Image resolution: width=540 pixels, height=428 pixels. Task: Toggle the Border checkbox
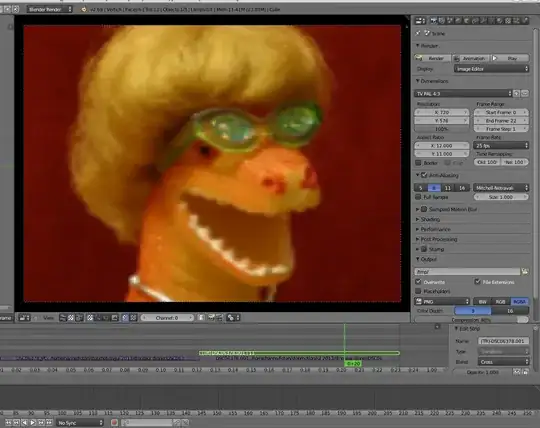(x=418, y=163)
